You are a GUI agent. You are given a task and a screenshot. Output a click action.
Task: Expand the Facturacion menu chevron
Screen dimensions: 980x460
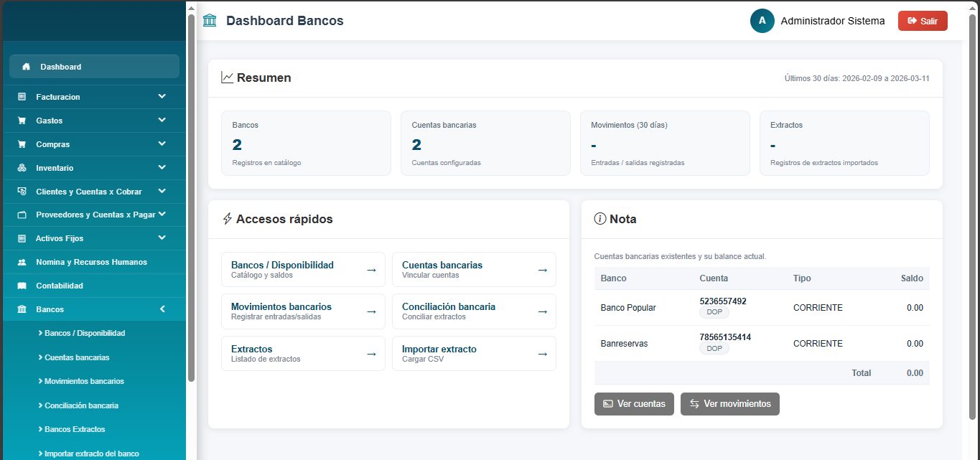pos(162,96)
